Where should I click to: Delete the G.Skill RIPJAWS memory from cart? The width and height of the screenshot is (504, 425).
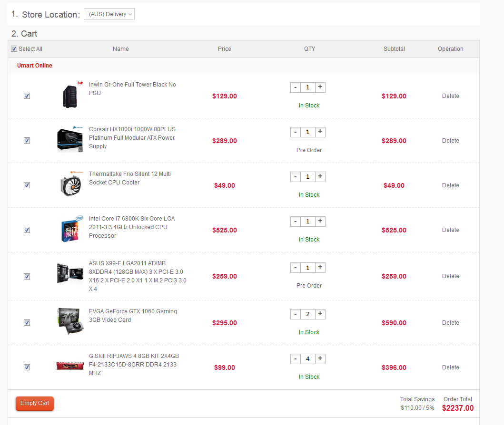click(450, 367)
